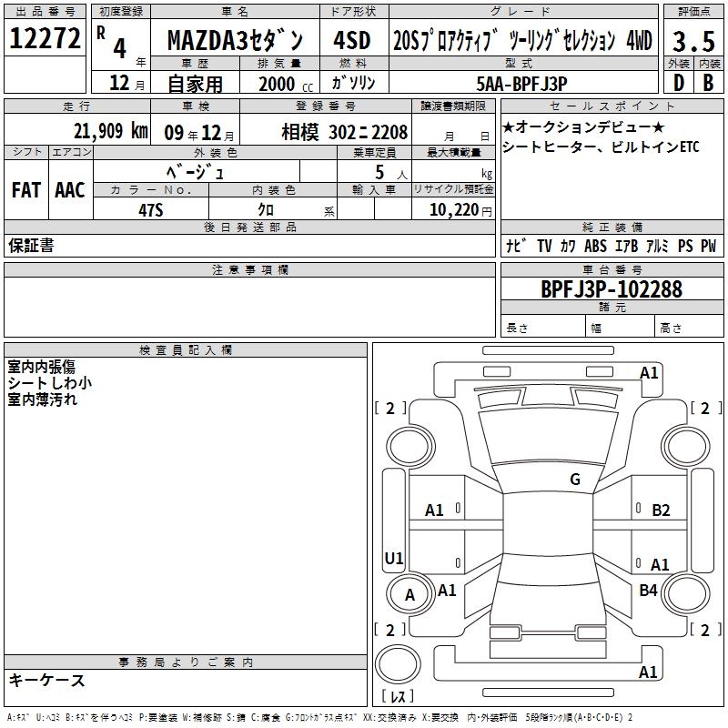Click wheel marked A on diagram
The image size is (728, 728).
pos(410,595)
